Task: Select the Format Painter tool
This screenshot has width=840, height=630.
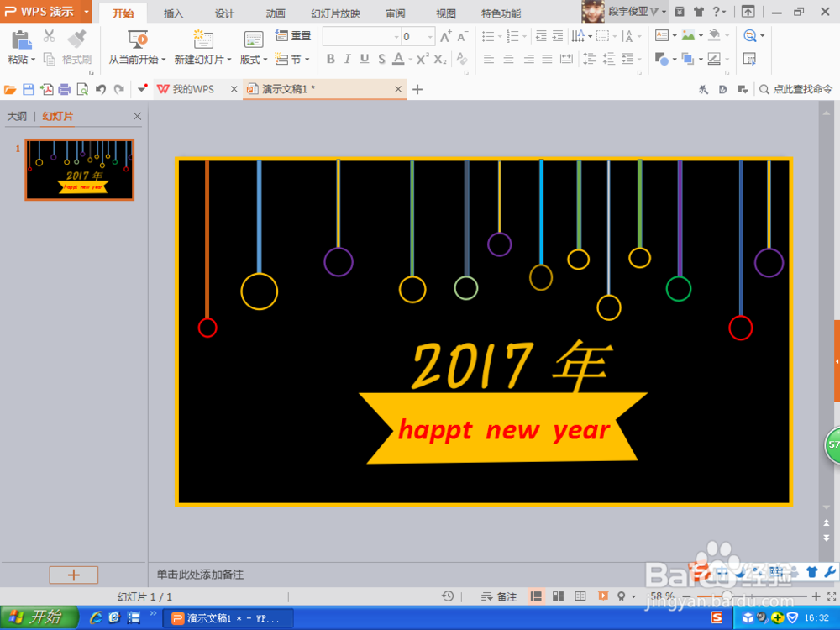Action: tap(75, 50)
